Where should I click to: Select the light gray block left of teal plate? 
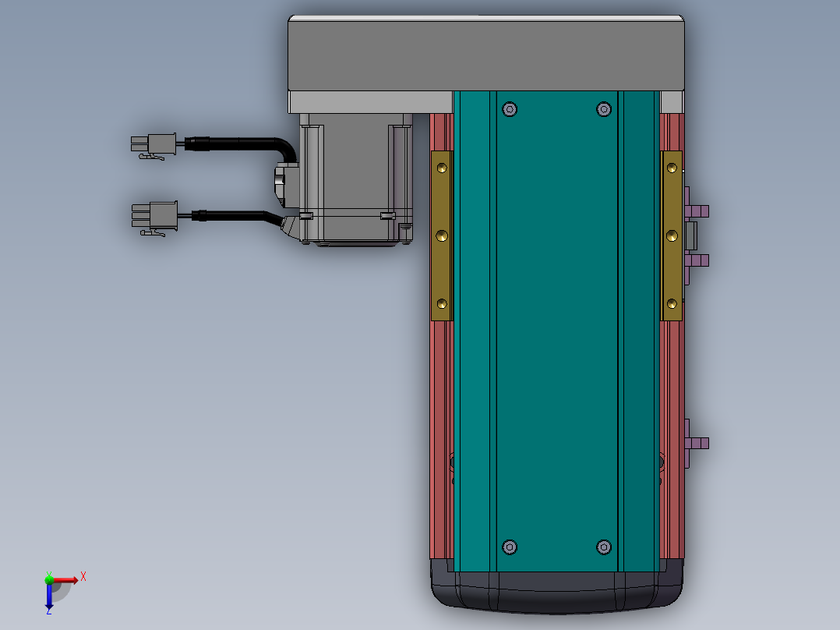[371, 102]
